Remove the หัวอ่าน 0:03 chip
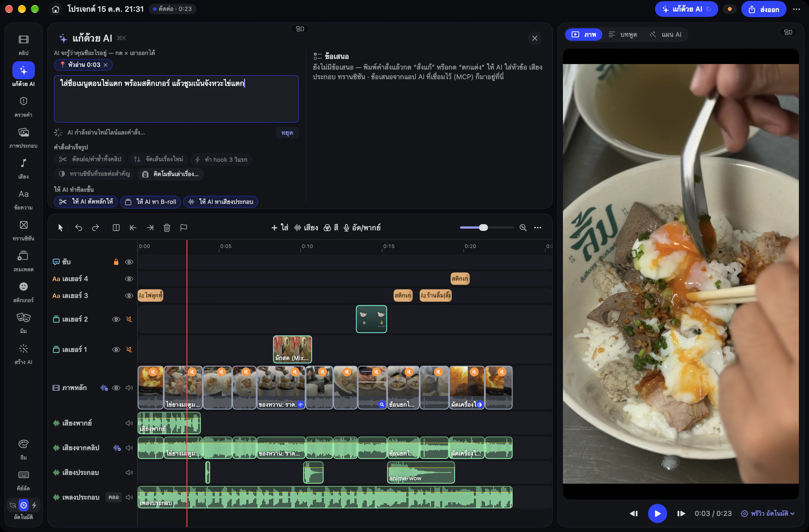Image resolution: width=809 pixels, height=532 pixels. pos(105,65)
